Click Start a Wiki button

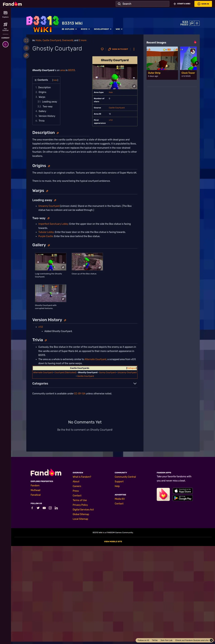[182, 4]
